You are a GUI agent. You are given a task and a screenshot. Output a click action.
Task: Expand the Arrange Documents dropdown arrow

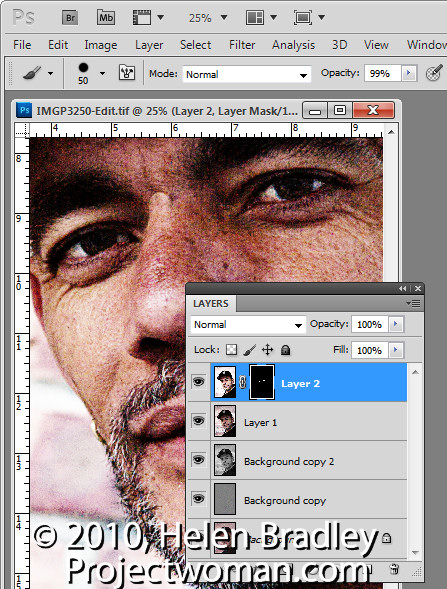(x=274, y=17)
